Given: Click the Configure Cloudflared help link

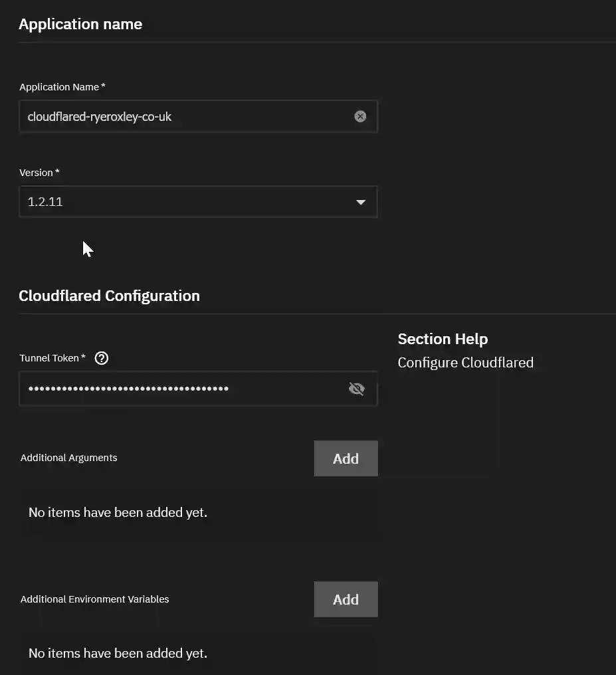Looking at the screenshot, I should [x=465, y=363].
